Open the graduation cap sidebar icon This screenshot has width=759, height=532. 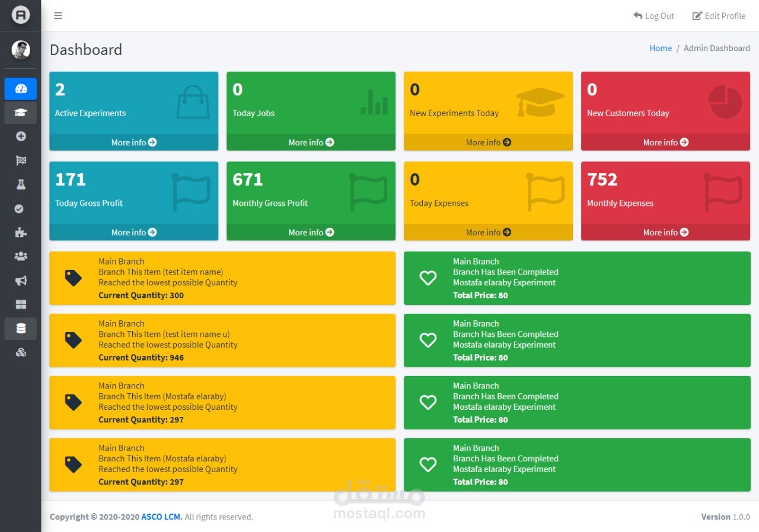point(21,113)
